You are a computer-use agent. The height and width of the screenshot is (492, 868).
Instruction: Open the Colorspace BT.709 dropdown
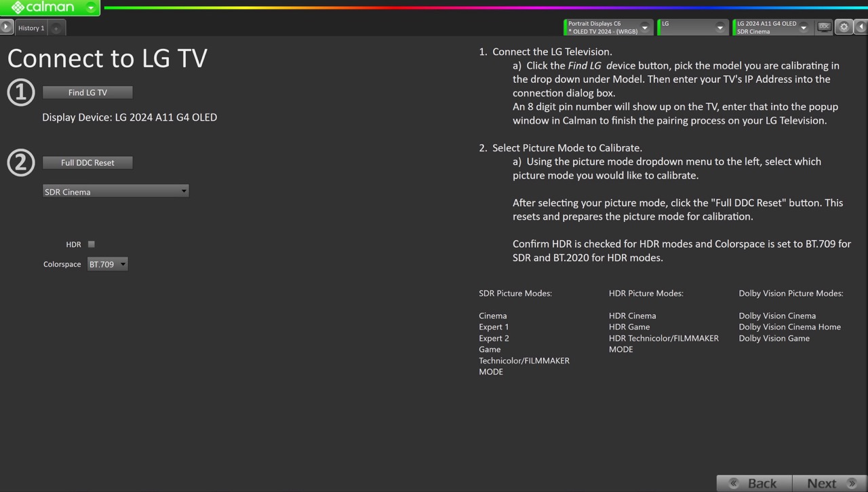[x=107, y=264]
